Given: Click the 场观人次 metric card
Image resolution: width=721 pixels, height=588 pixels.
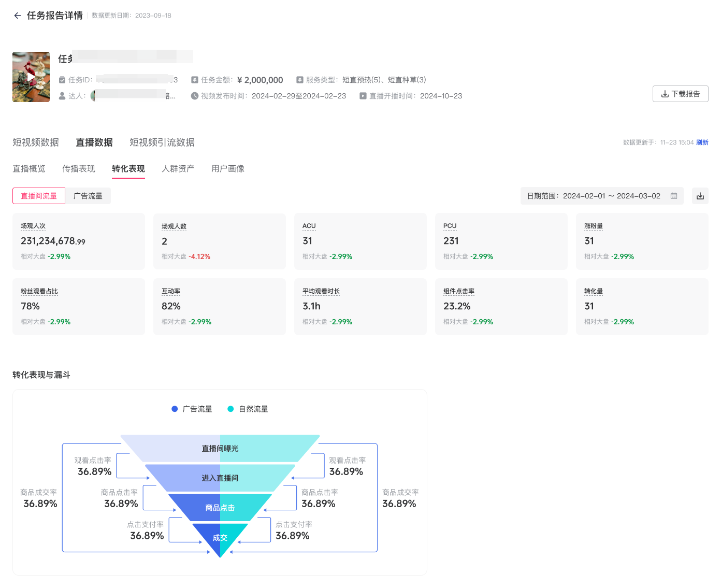Looking at the screenshot, I should click(79, 241).
